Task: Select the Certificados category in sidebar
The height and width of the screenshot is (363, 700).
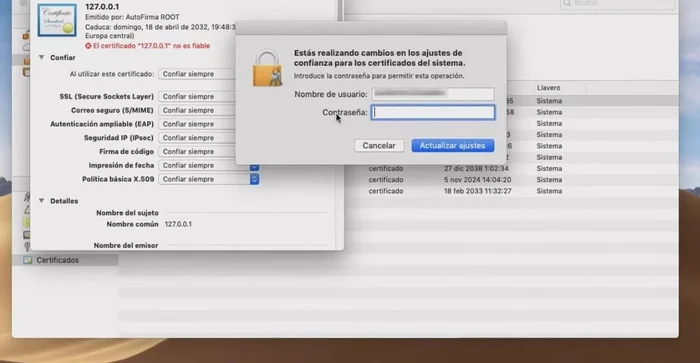Action: click(65, 260)
